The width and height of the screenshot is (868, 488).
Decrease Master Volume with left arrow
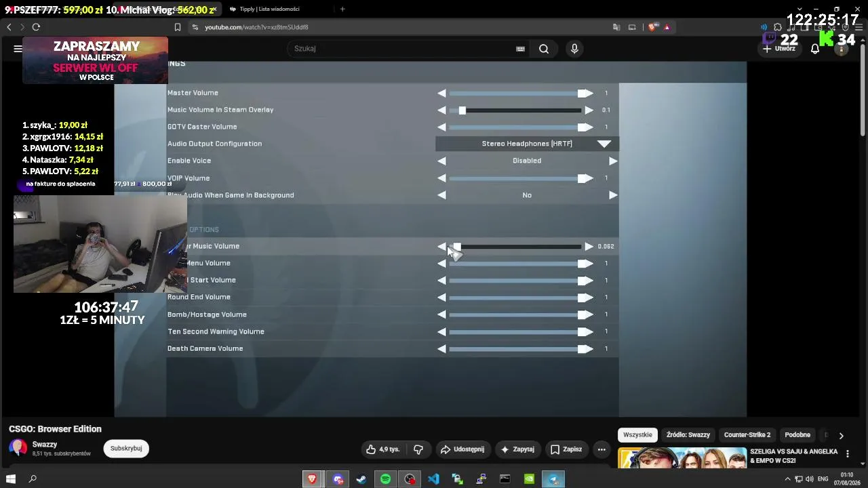(x=442, y=93)
